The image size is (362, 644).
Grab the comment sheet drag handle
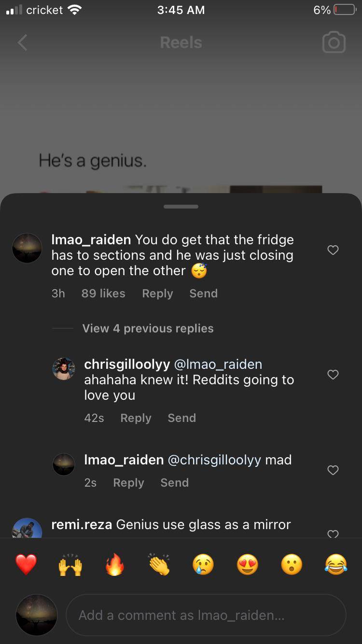pos(181,207)
